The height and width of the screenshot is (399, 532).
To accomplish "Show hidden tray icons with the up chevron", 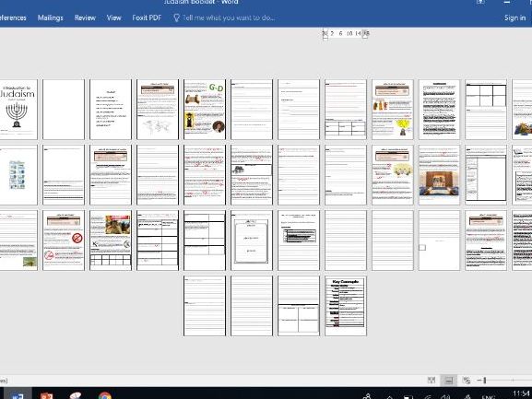I will 390,396.
